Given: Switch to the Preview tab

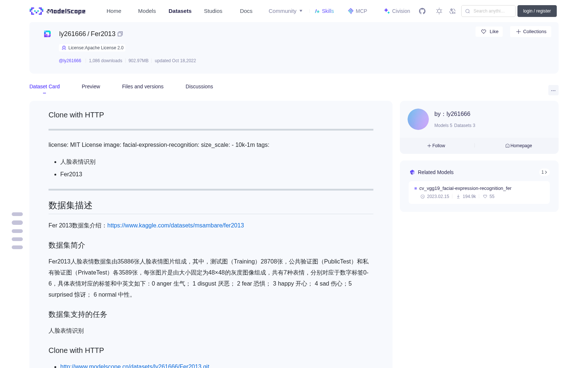Looking at the screenshot, I should pyautogui.click(x=91, y=86).
